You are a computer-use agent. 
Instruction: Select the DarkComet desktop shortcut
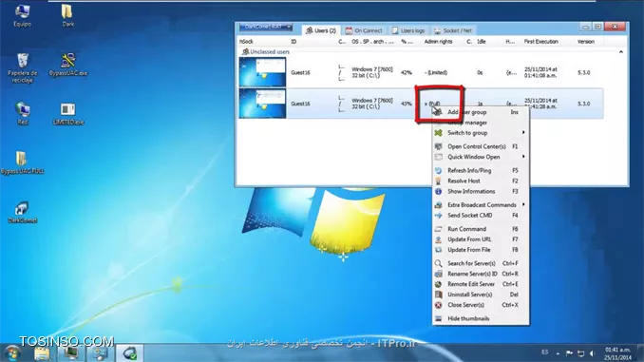pyautogui.click(x=22, y=212)
